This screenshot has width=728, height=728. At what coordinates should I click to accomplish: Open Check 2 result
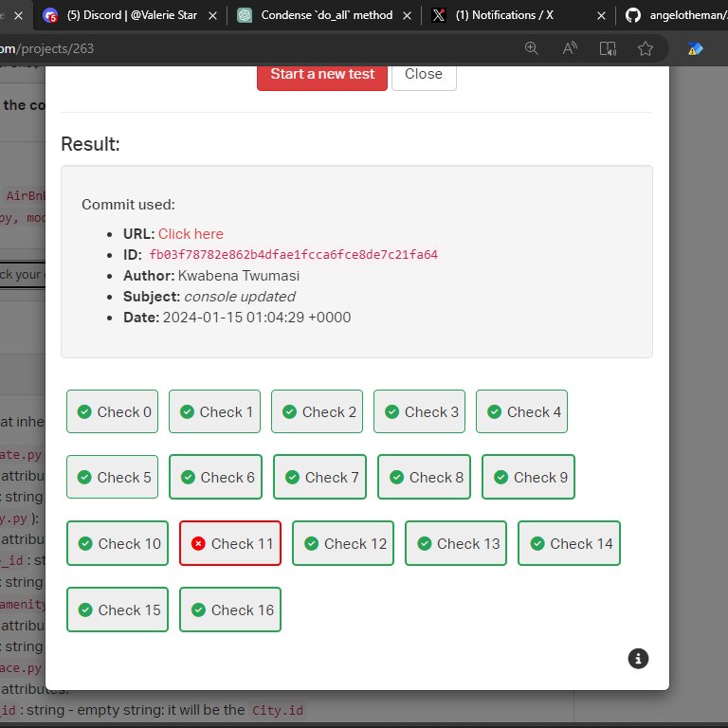318,411
